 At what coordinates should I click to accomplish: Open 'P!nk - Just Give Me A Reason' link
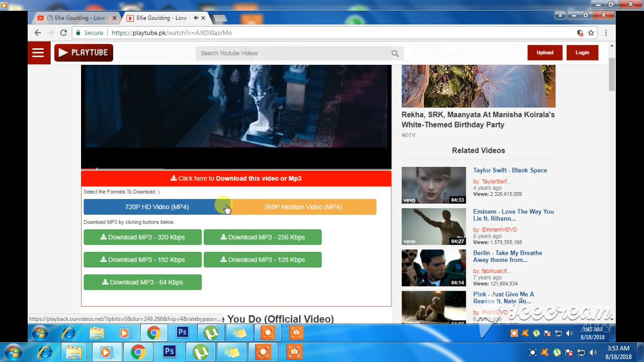(x=504, y=298)
